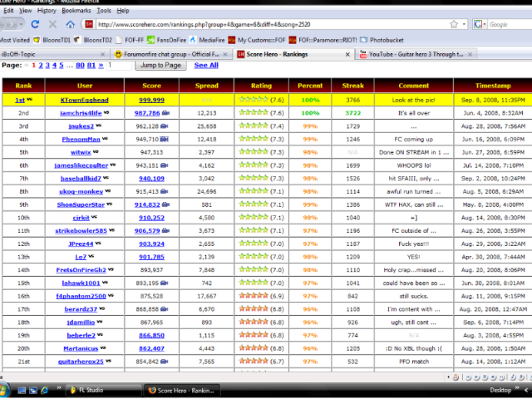
Task: Open the History menu
Action: coord(47,11)
